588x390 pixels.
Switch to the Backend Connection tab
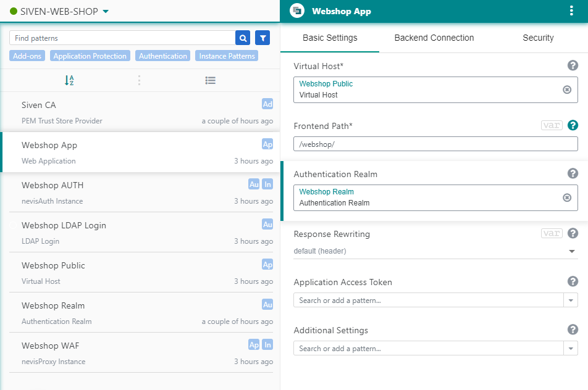click(434, 38)
